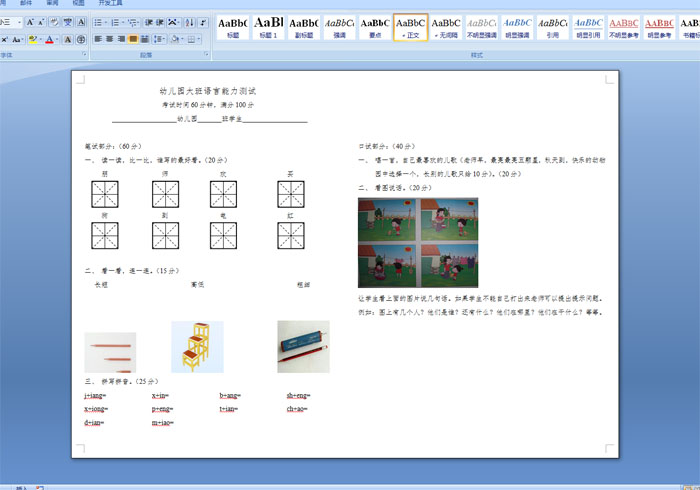Apply the red font color button
Image resolution: width=700 pixels, height=490 pixels.
(x=50, y=39)
